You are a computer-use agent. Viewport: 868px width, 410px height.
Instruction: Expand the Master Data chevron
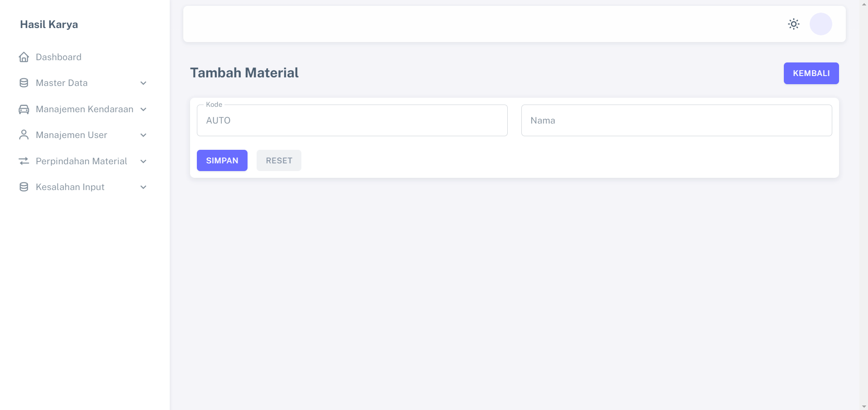[x=143, y=83]
